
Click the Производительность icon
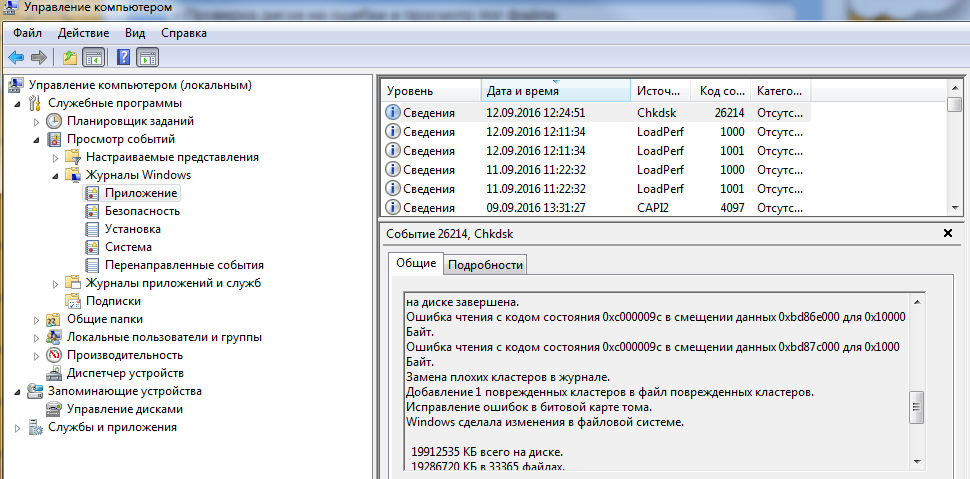point(54,355)
